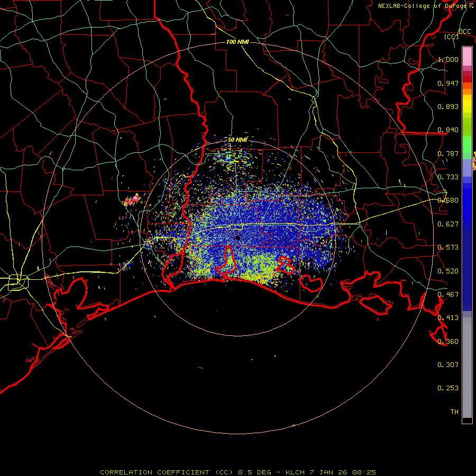The height and width of the screenshot is (476, 476).
Task: Click the DCC label above the color scale
Action: 464,31
